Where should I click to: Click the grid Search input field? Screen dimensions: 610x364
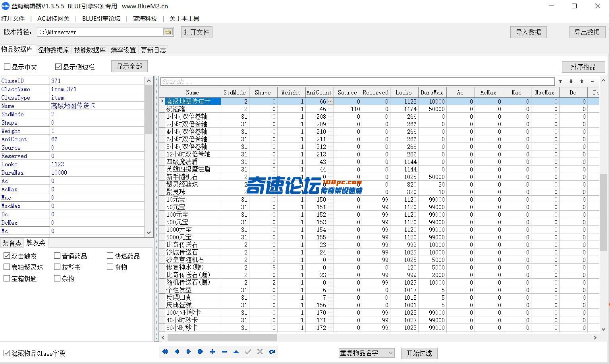click(357, 81)
